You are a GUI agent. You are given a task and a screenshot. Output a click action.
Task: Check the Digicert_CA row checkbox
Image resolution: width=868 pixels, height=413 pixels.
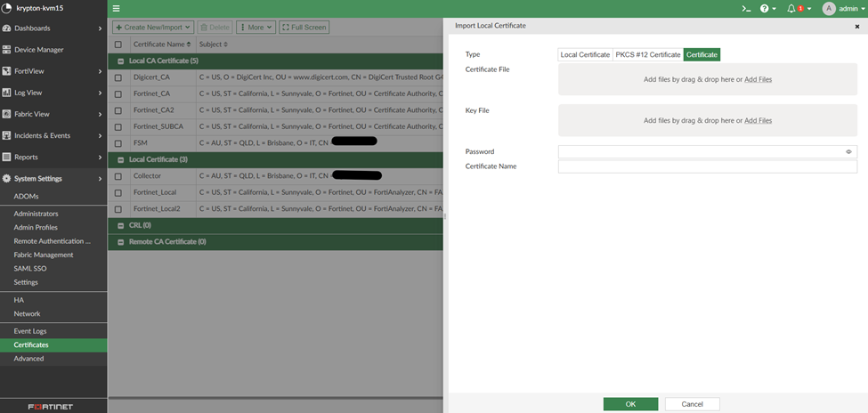click(x=118, y=78)
